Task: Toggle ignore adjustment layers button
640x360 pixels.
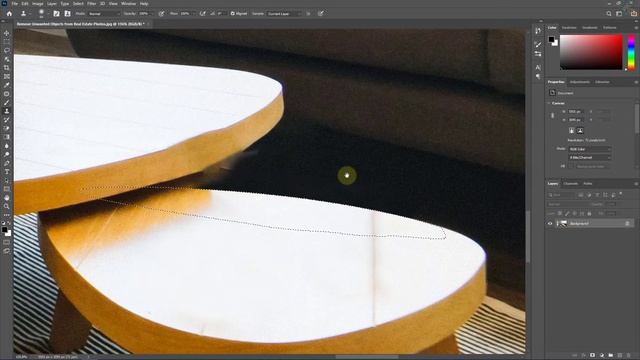Action: [308, 13]
